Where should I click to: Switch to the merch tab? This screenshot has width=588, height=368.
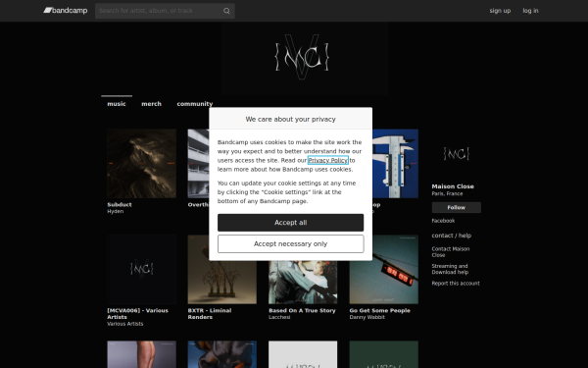click(151, 104)
